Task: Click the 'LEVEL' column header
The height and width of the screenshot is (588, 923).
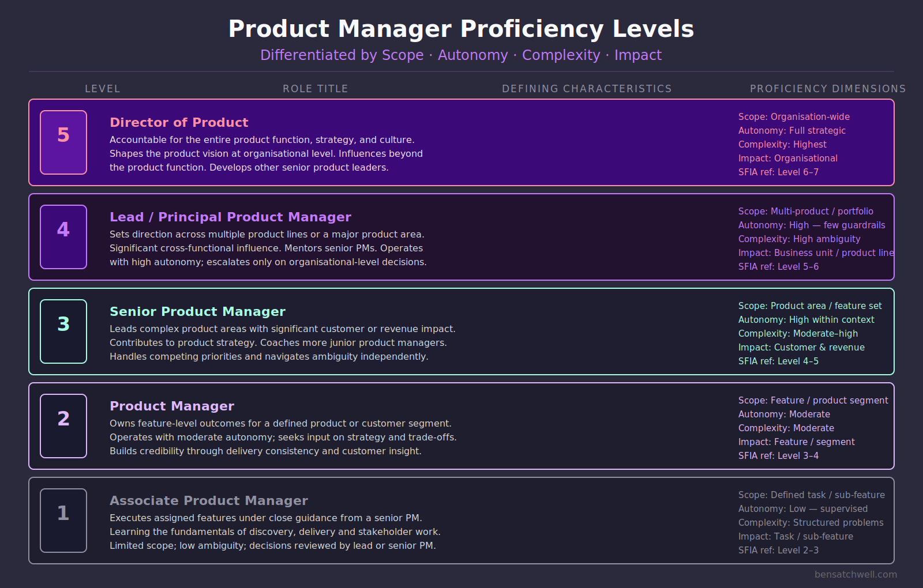Action: [x=103, y=89]
